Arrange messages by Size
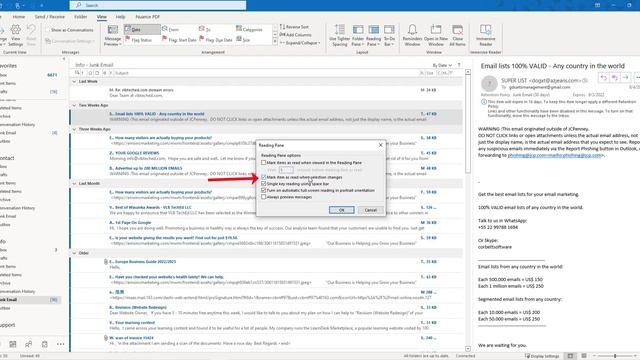This screenshot has width=640, height=360. tap(243, 40)
